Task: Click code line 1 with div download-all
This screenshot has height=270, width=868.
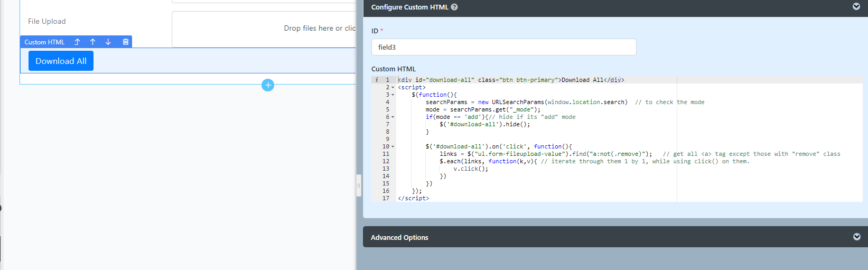Action: coord(511,80)
